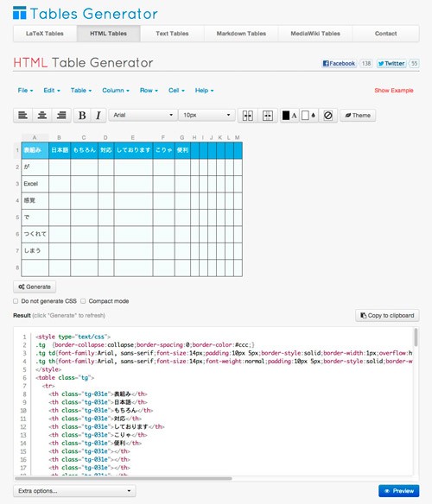Screen dimensions: 432x504
Task: Switch to the LaTeX Tables tab
Action: coord(45,34)
